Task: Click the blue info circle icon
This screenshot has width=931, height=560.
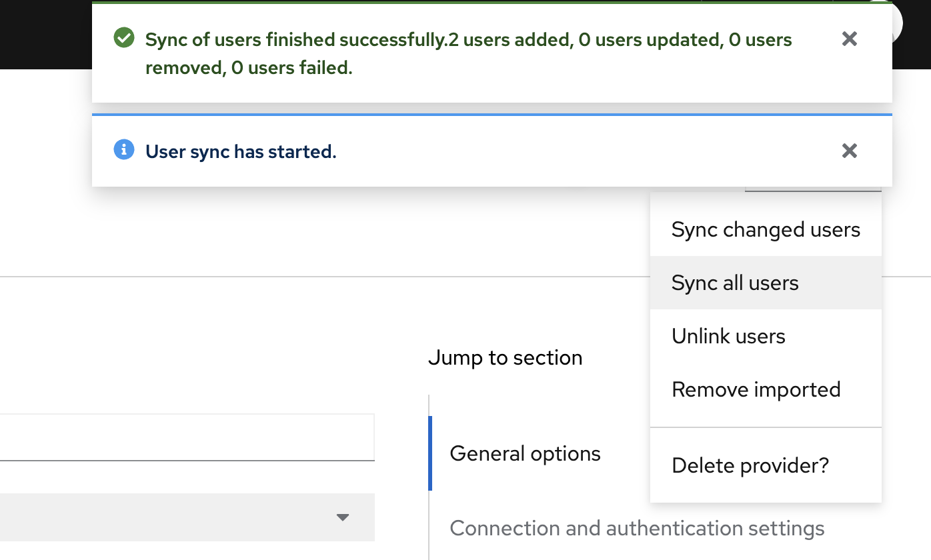Action: (x=123, y=150)
